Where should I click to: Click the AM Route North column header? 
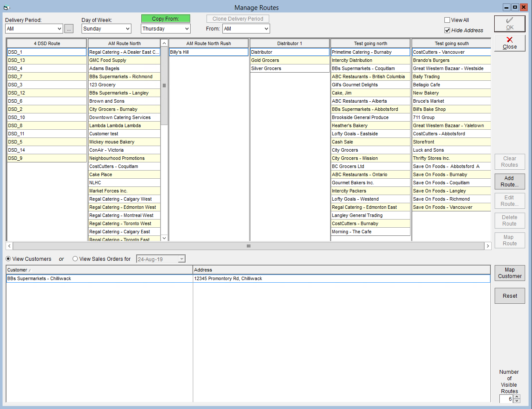124,43
